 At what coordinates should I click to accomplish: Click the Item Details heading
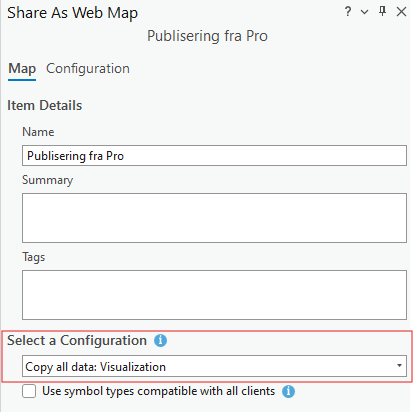pyautogui.click(x=45, y=105)
